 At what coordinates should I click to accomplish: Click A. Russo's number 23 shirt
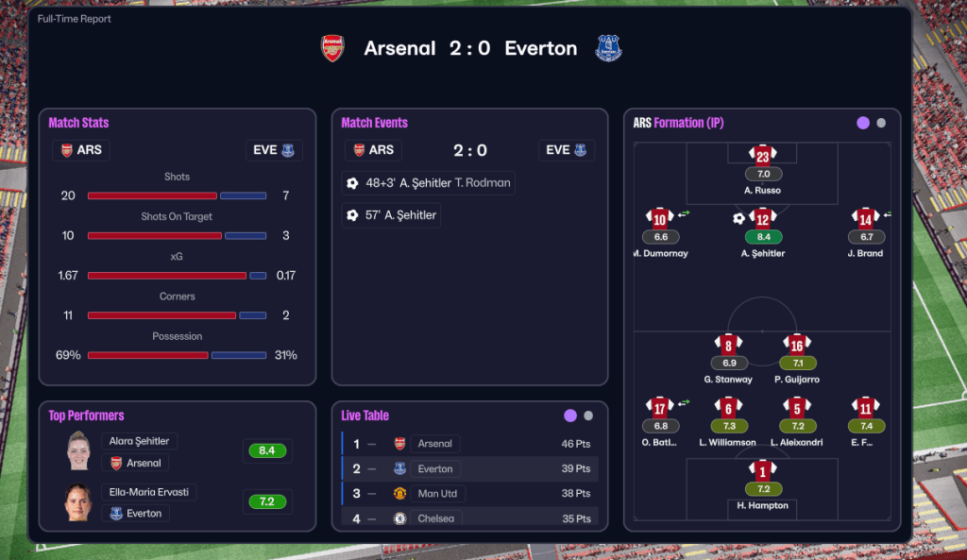[763, 156]
